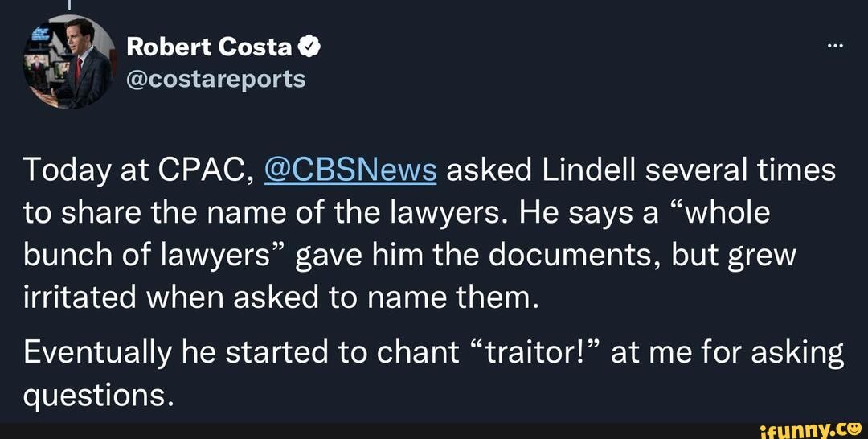Click the @costareports handle

(216, 79)
